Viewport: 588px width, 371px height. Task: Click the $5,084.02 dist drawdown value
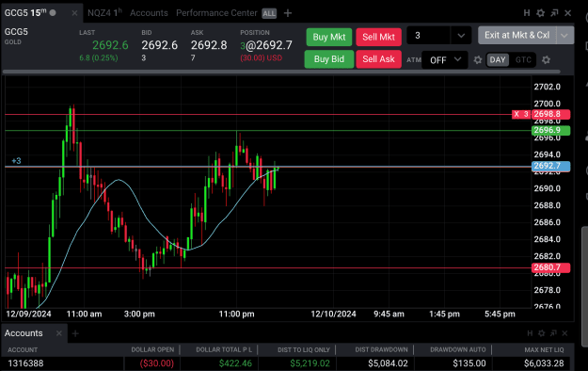click(388, 363)
